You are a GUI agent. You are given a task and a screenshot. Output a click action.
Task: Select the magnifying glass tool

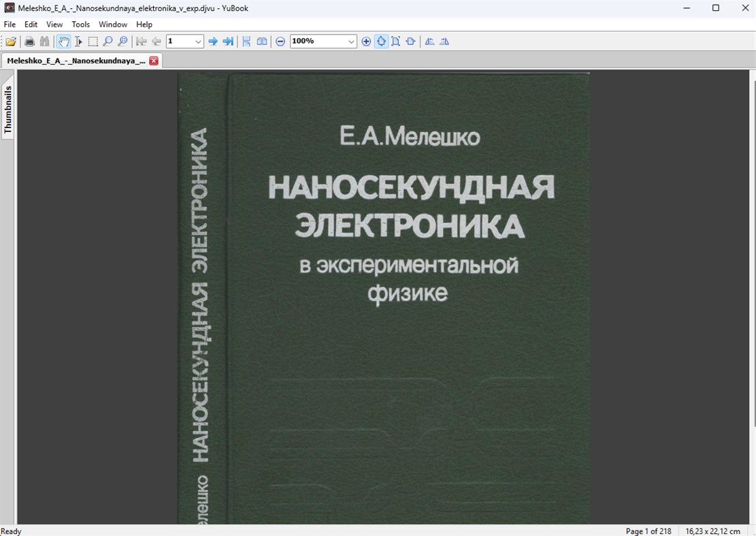[x=108, y=42]
